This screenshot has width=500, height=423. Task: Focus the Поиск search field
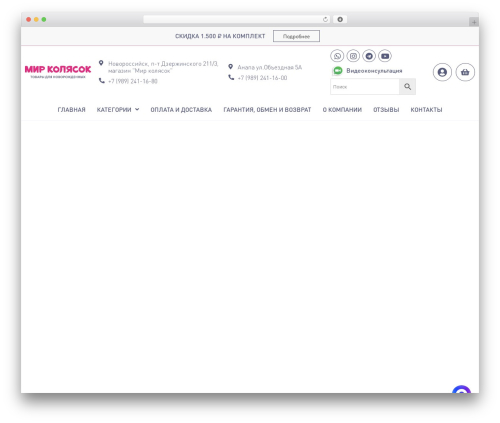coord(365,87)
